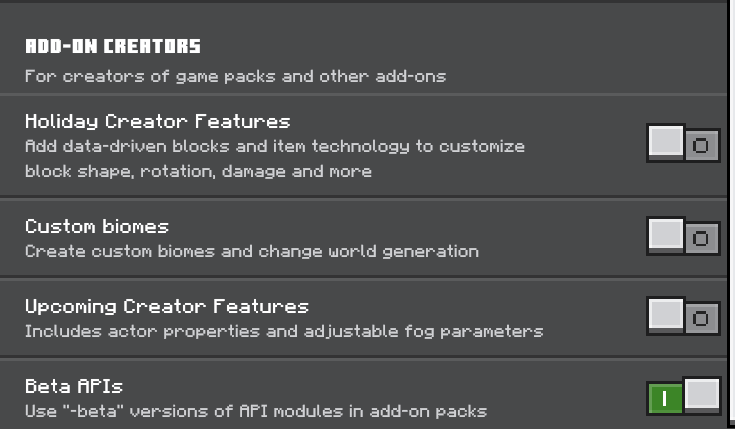This screenshot has height=429, width=735.
Task: Click the Beta APIs label
Action: [74, 386]
